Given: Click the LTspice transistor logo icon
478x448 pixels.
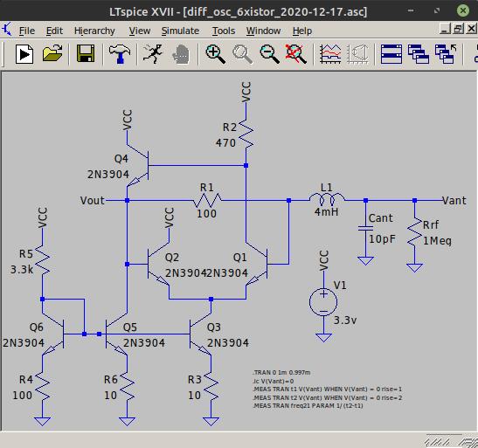Looking at the screenshot, I should (x=7, y=30).
